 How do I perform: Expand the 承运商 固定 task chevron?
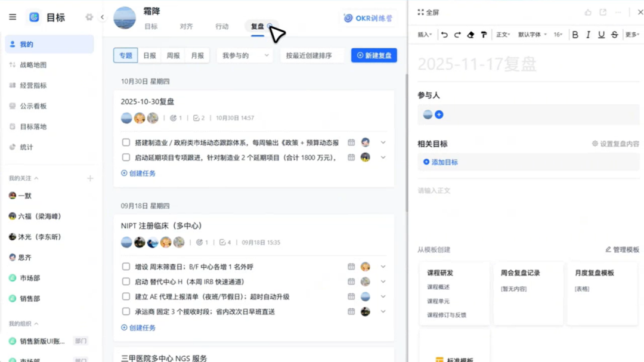click(383, 311)
